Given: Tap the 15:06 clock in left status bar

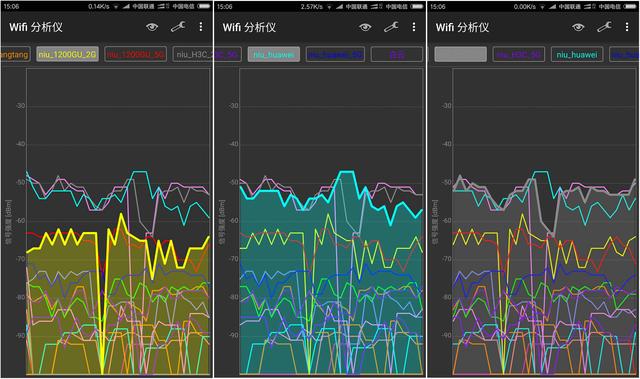Looking at the screenshot, I should pos(11,7).
